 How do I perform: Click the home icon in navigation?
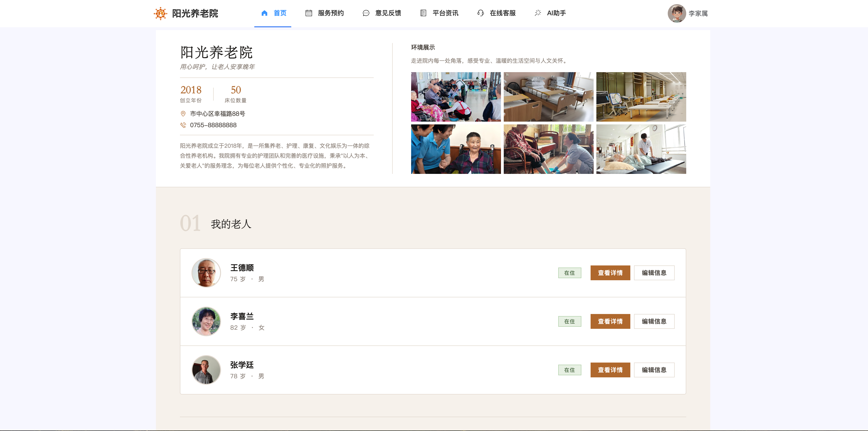(x=264, y=13)
